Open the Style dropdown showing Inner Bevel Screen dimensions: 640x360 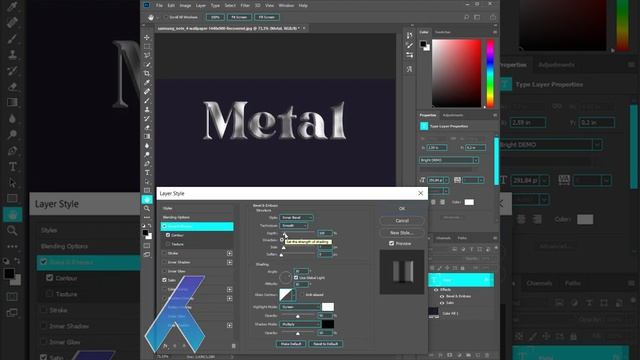[x=296, y=218]
